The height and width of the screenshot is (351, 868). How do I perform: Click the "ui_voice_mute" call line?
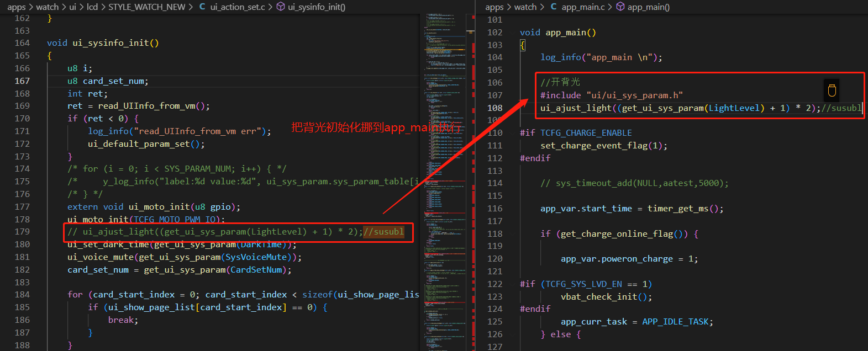click(x=185, y=257)
